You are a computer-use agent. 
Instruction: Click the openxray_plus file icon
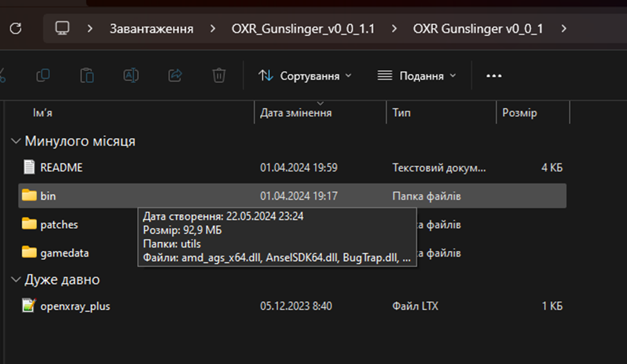click(29, 305)
